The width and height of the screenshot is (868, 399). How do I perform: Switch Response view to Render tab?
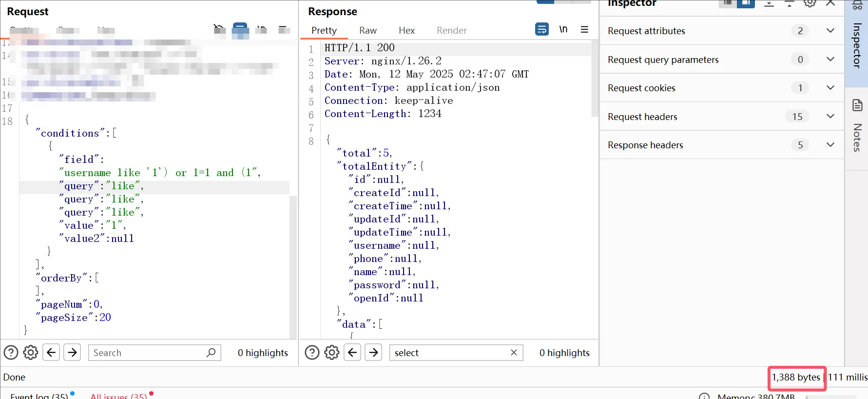[x=451, y=30]
